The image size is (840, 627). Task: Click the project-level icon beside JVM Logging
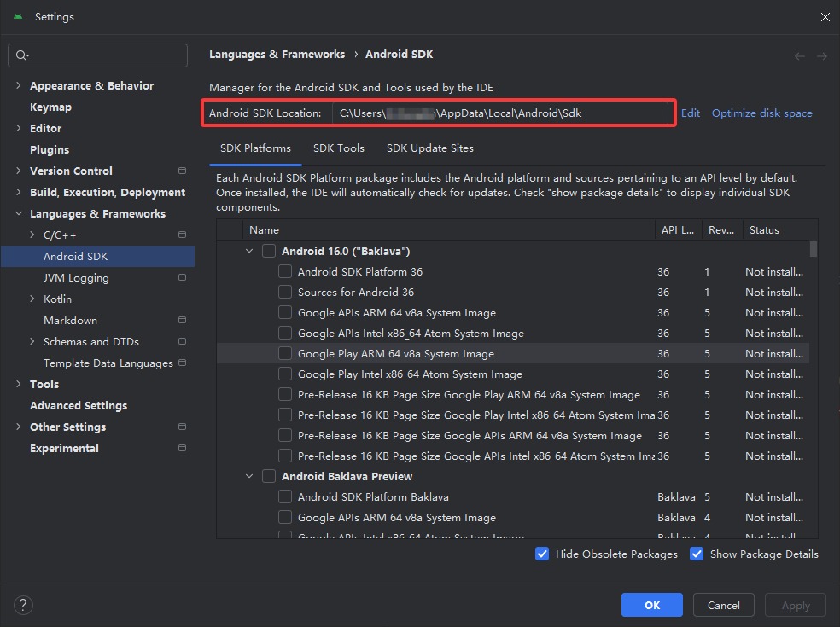pyautogui.click(x=182, y=277)
